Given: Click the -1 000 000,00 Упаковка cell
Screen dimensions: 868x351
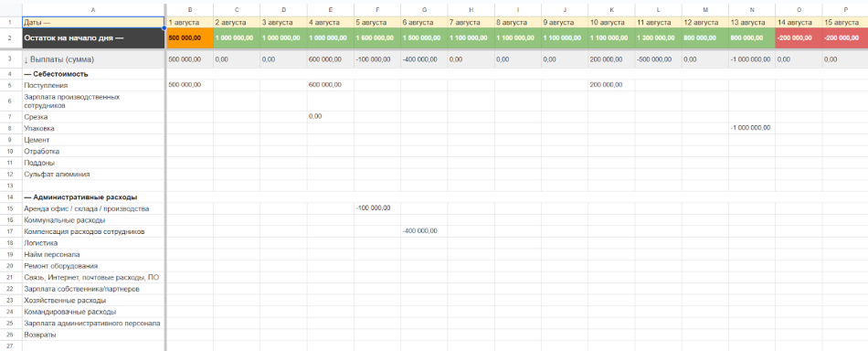Looking at the screenshot, I should pos(752,128).
